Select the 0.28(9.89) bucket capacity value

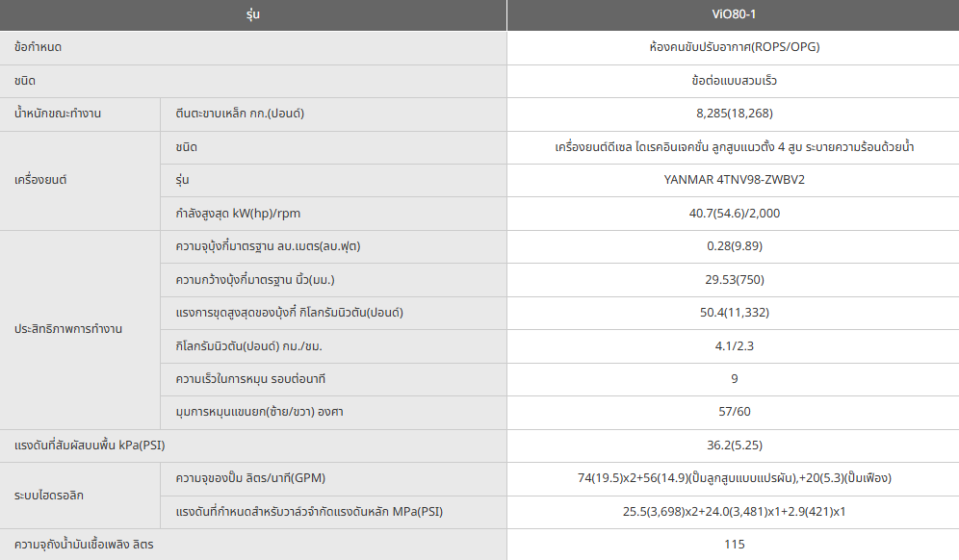tap(734, 246)
